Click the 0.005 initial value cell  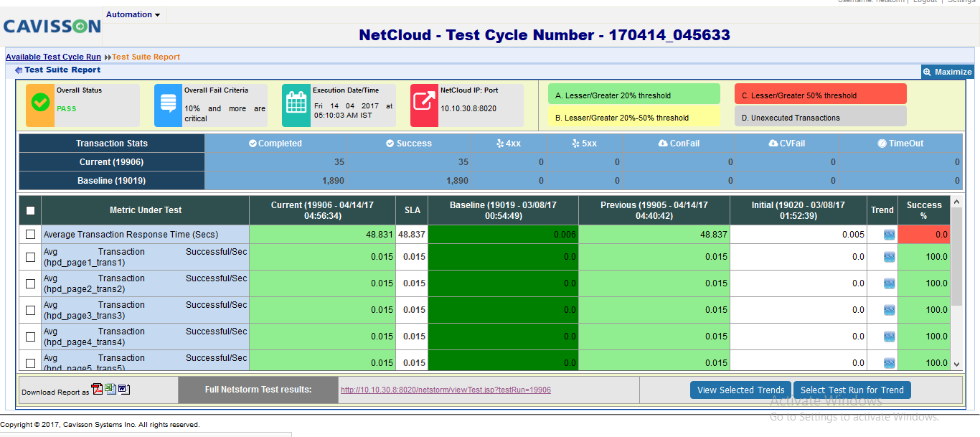(798, 235)
